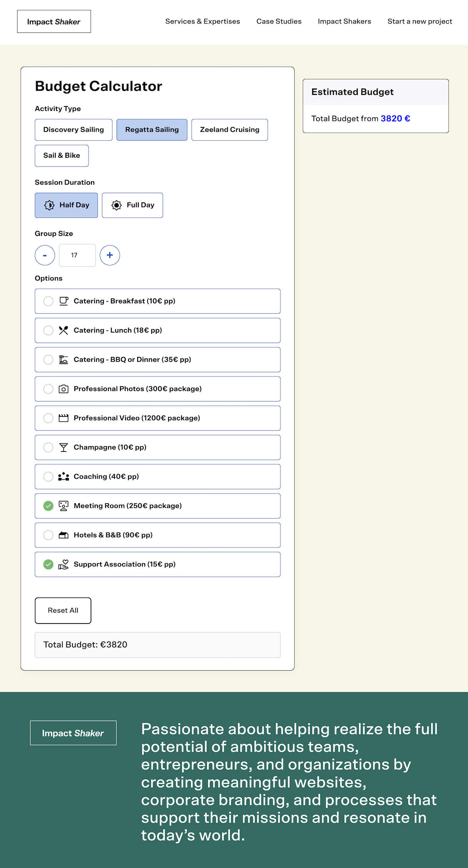Follow the Start a new project link
468x868 pixels.
[x=420, y=21]
